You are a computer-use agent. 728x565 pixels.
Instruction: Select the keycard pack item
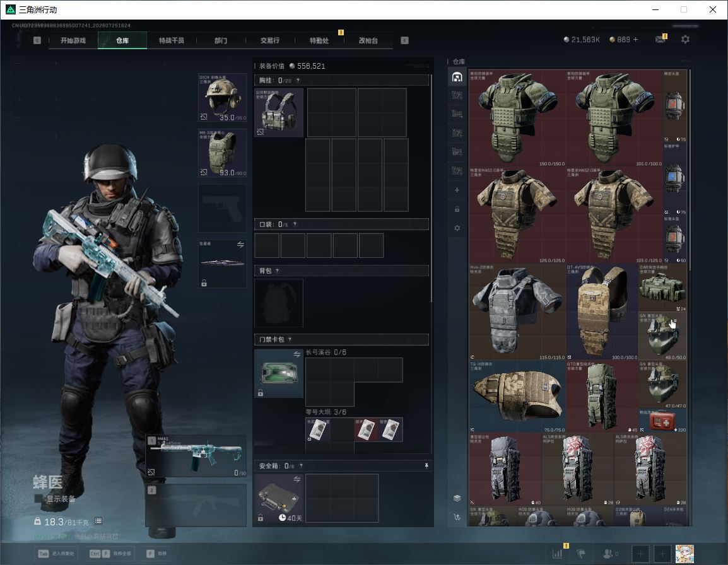pos(279,373)
